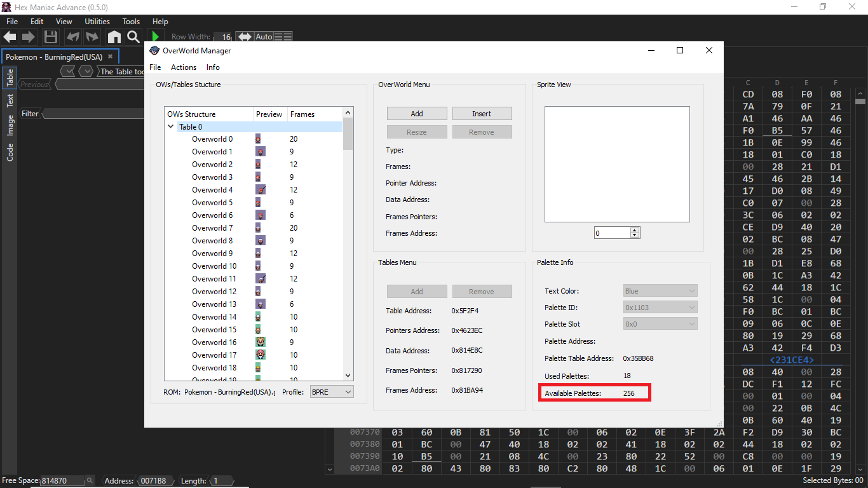Click the Insert button
The height and width of the screenshot is (488, 868).
[x=482, y=114]
